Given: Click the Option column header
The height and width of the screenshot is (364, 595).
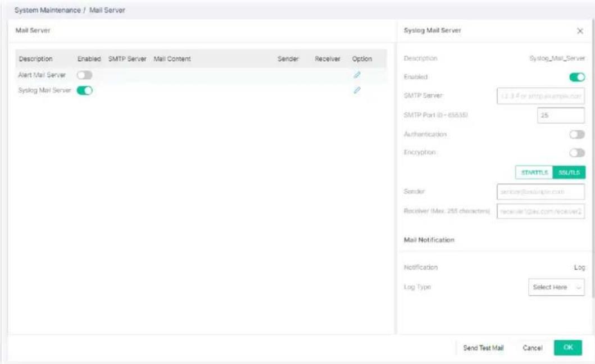Looking at the screenshot, I should (362, 59).
